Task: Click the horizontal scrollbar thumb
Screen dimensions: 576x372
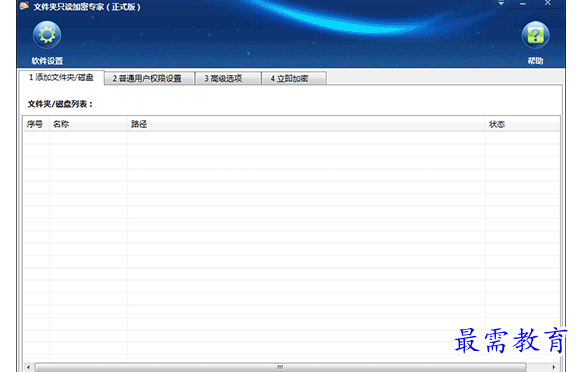Action: pos(280,367)
